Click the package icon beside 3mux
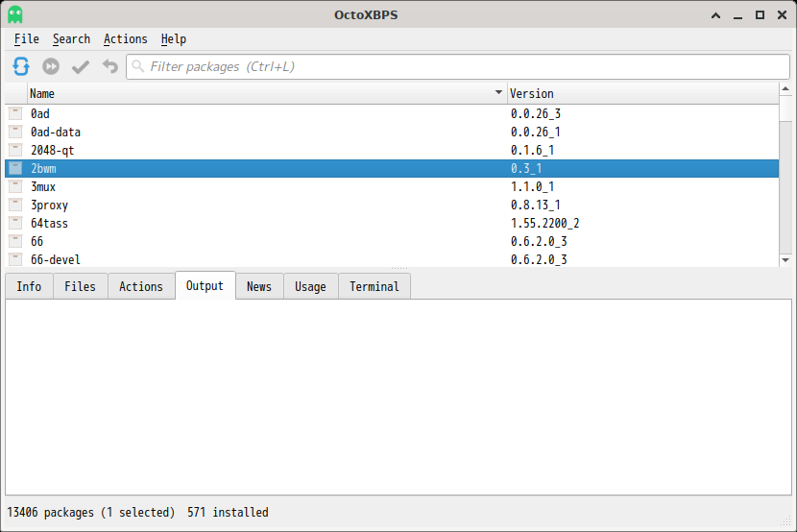 [15, 186]
